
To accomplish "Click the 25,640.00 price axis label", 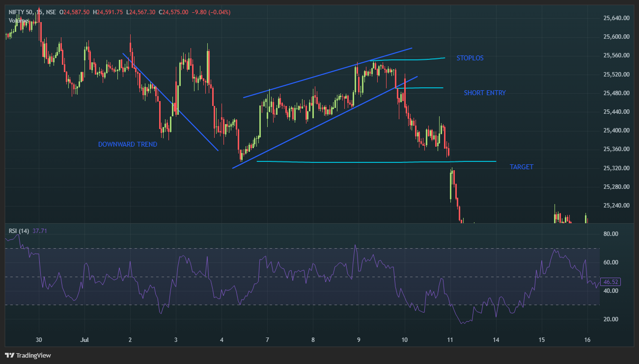I will click(x=616, y=18).
